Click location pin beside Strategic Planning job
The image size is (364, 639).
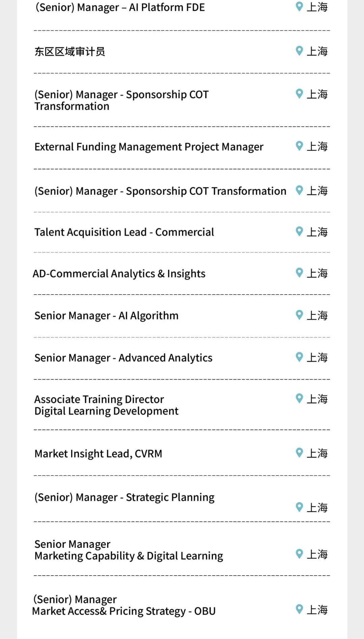click(x=299, y=507)
